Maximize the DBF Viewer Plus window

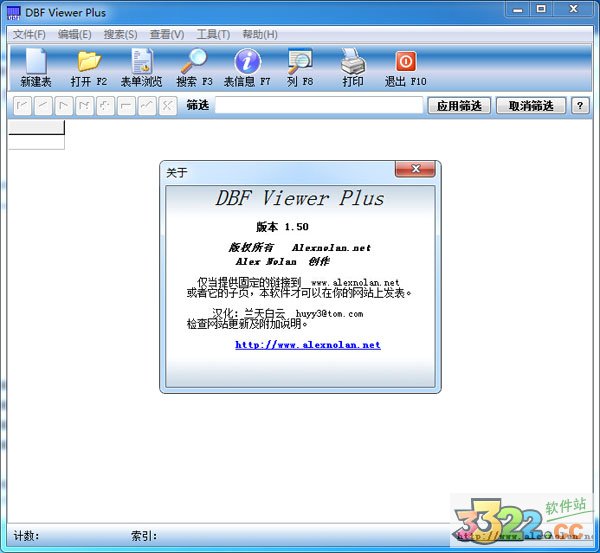point(541,10)
